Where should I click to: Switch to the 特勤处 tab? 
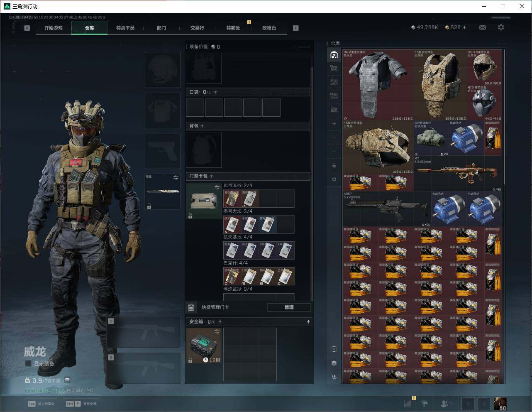tap(233, 28)
